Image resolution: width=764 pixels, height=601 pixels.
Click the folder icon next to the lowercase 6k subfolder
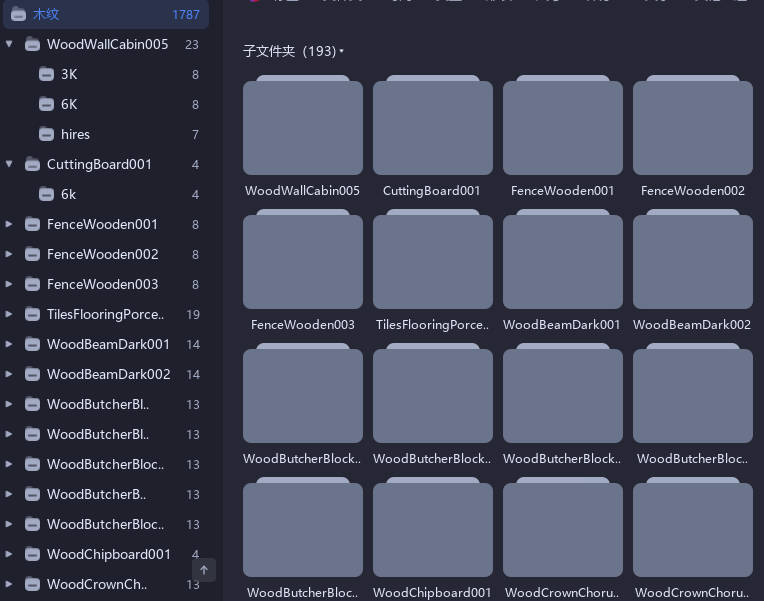(x=46, y=194)
